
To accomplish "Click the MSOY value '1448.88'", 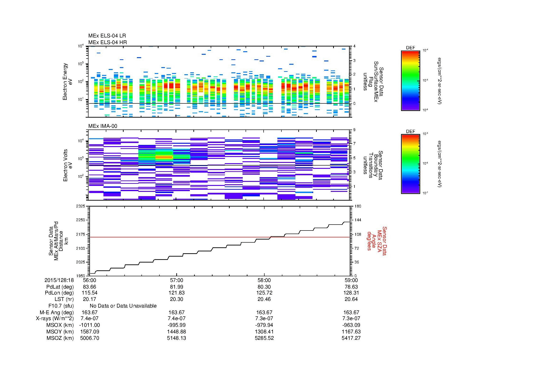I will [177, 332].
